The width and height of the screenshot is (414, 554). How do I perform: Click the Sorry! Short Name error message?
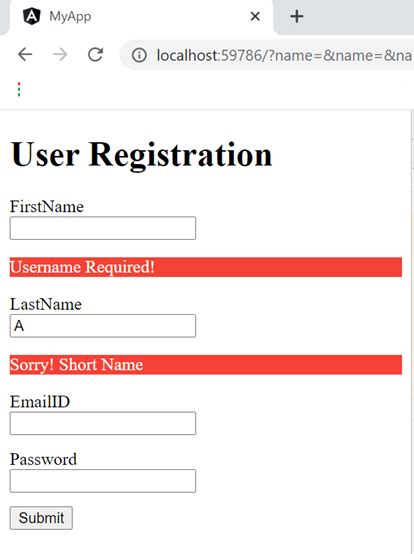pos(206,364)
